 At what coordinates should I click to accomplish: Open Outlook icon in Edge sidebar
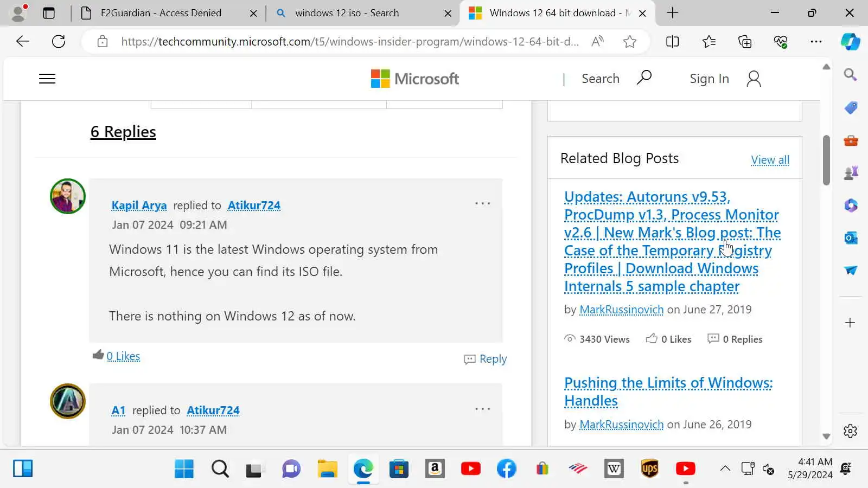point(851,237)
